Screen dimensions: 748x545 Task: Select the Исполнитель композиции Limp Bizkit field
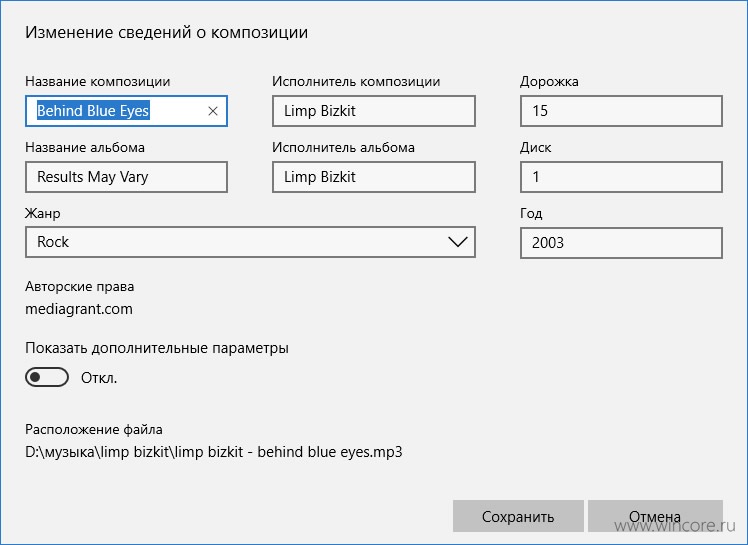coord(374,111)
